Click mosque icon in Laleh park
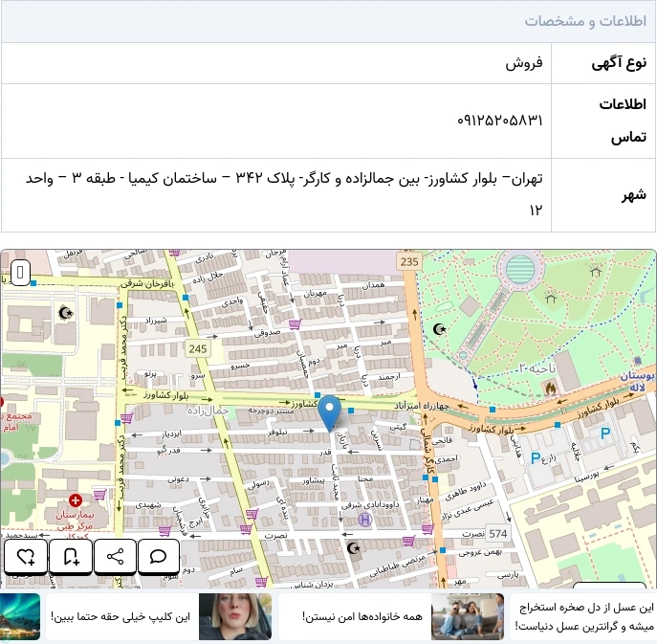Viewport: 657px width, 644px height. pos(439,329)
